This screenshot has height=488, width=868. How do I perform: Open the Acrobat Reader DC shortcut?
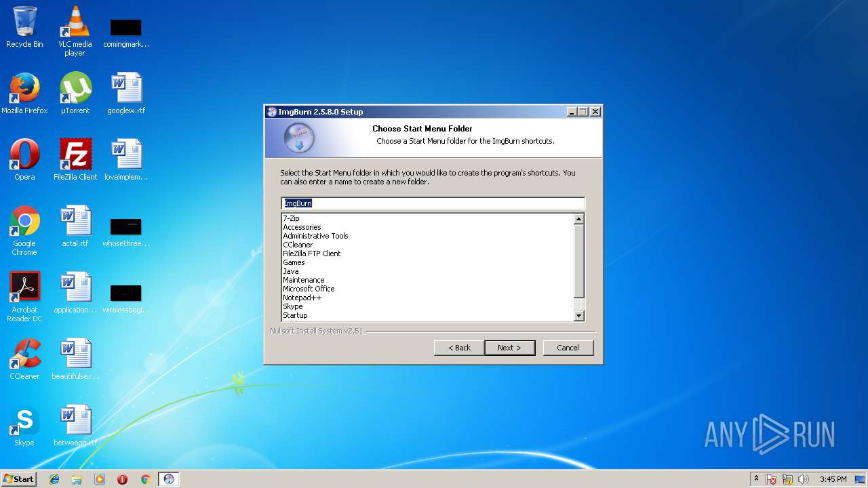24,297
